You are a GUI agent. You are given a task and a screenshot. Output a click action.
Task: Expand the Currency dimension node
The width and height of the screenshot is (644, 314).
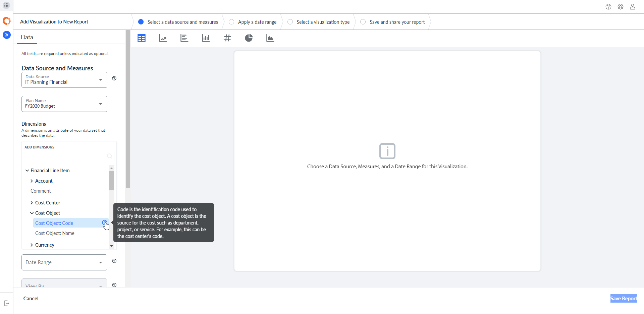point(32,245)
